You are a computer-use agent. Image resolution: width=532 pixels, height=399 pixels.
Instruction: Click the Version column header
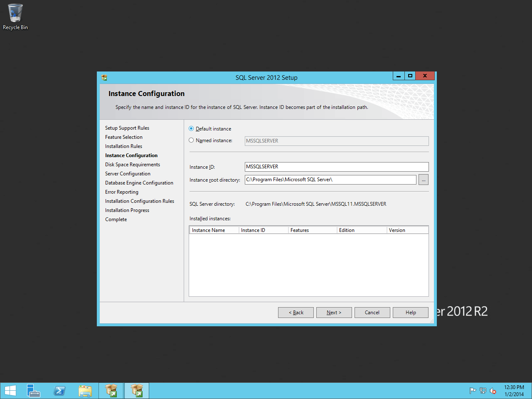tap(407, 230)
